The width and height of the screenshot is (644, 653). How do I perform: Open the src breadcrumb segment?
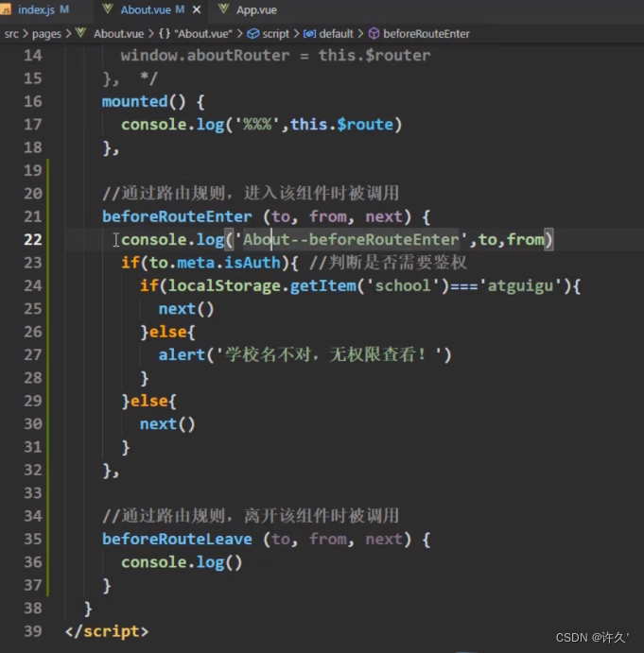11,34
